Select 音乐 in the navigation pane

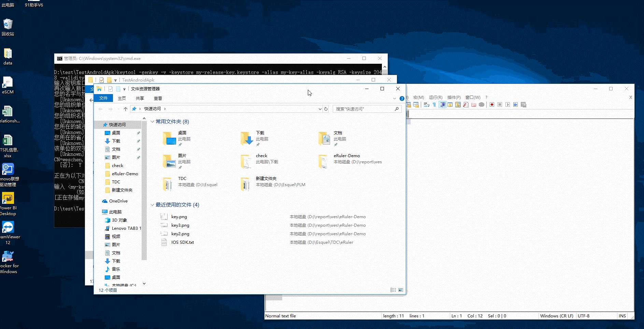[x=116, y=269]
